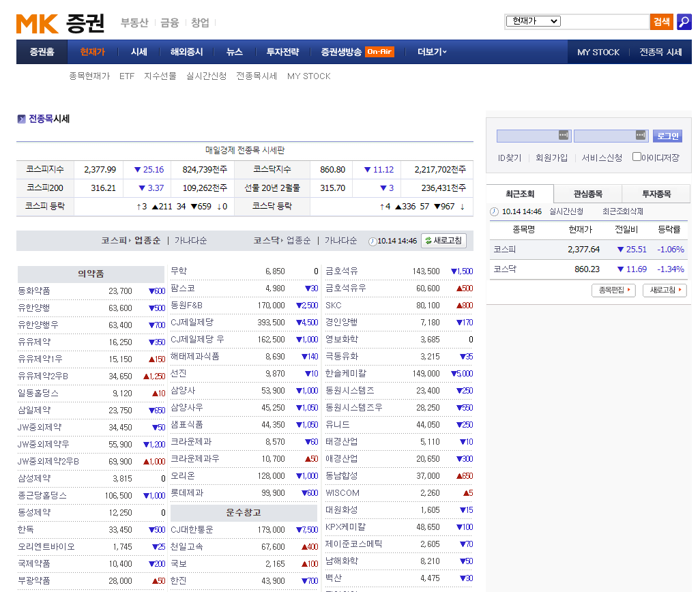Open the CJ대한통운 stock
Viewport: 700px width, 592px height.
(x=192, y=529)
